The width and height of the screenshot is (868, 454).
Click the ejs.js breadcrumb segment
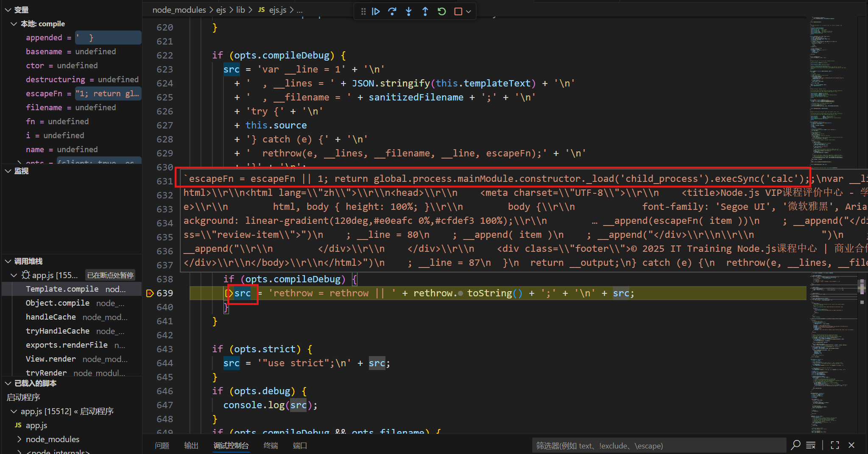pyautogui.click(x=277, y=10)
